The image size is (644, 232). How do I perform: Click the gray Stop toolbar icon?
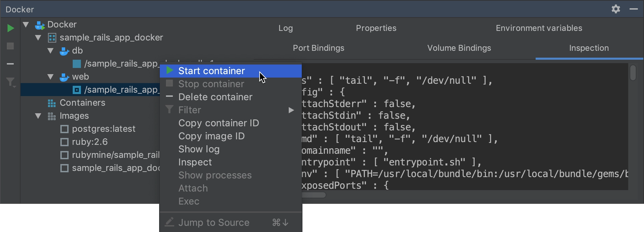point(10,46)
